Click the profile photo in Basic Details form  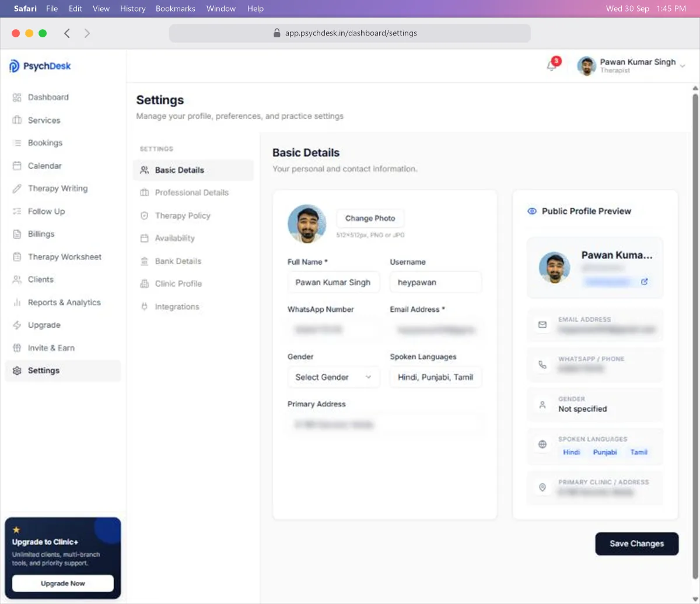(307, 224)
